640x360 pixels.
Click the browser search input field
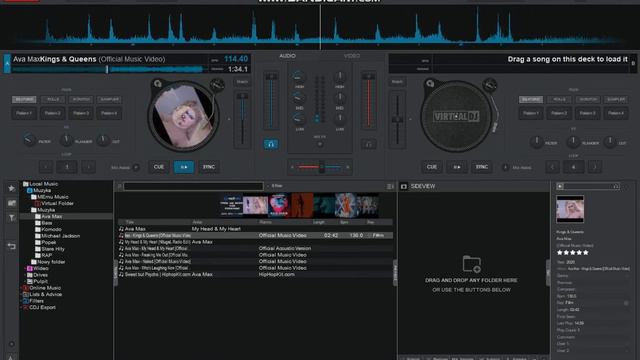(193, 187)
